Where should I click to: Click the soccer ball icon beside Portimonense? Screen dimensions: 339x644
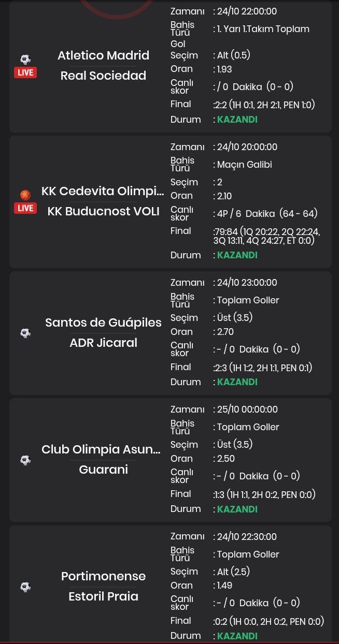pos(25,587)
